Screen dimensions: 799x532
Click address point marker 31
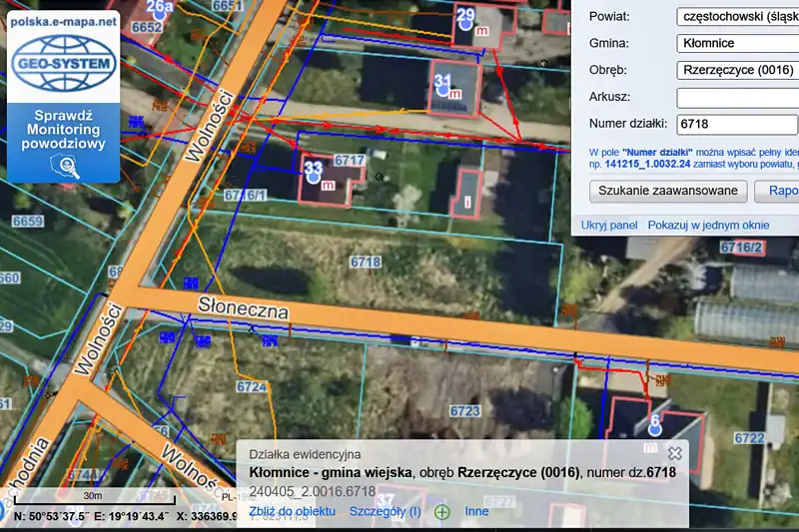443,84
